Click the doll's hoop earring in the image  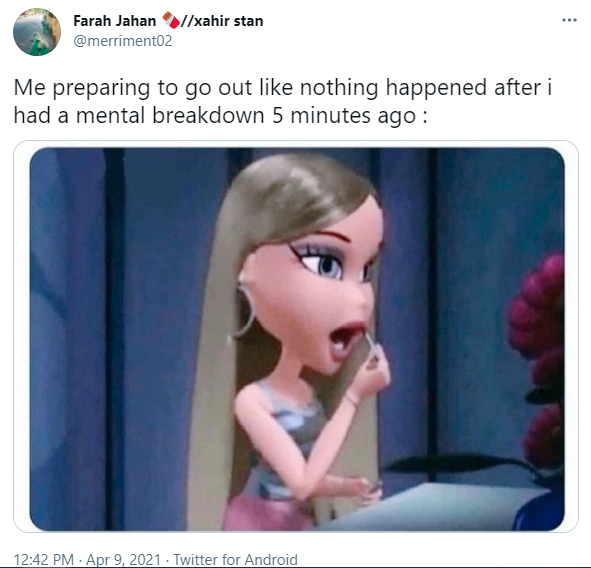[x=244, y=311]
